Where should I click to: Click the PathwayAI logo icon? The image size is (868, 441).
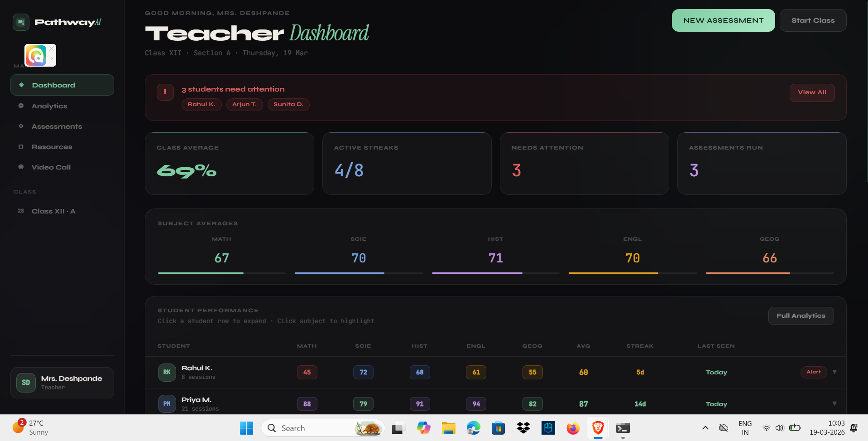21,22
